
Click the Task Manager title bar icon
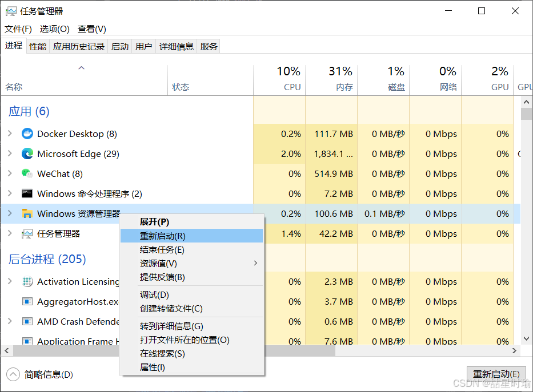click(11, 11)
